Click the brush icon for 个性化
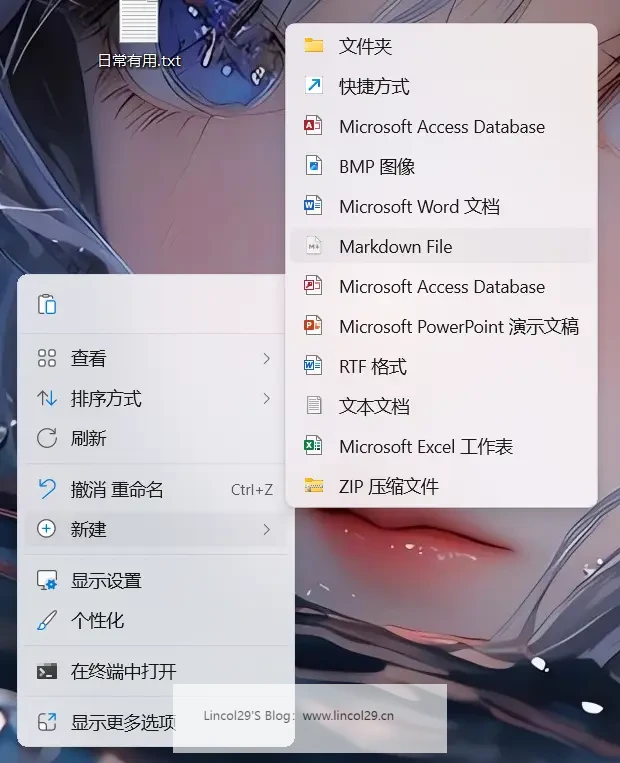Screen dimensions: 620x763 [46, 620]
